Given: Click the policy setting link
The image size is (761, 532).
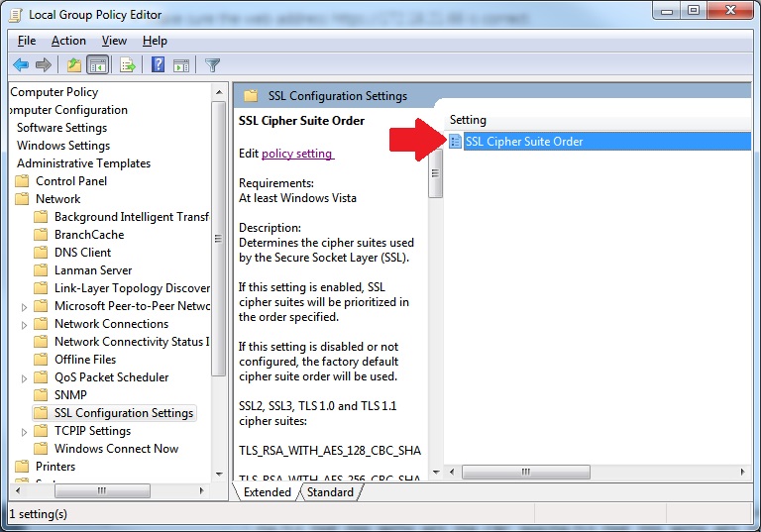Looking at the screenshot, I should 297,154.
